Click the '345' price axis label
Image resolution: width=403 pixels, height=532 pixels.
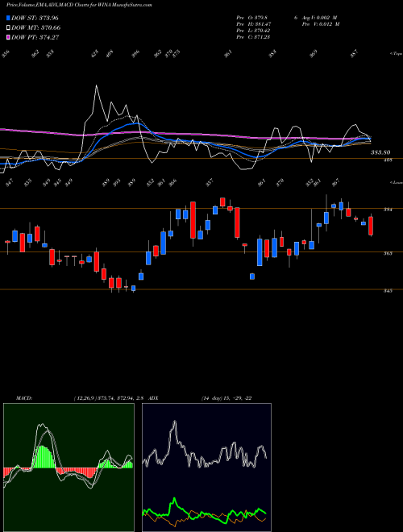(x=388, y=291)
